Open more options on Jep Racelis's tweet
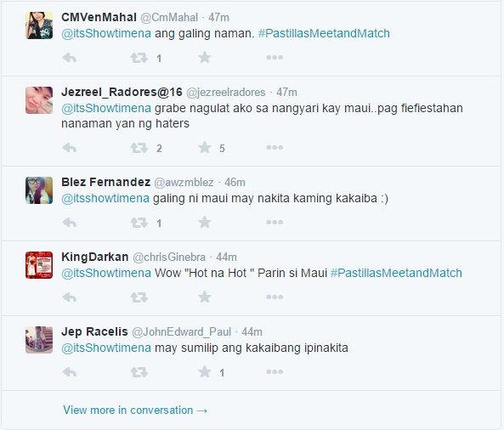This screenshot has width=504, height=430. (x=275, y=372)
